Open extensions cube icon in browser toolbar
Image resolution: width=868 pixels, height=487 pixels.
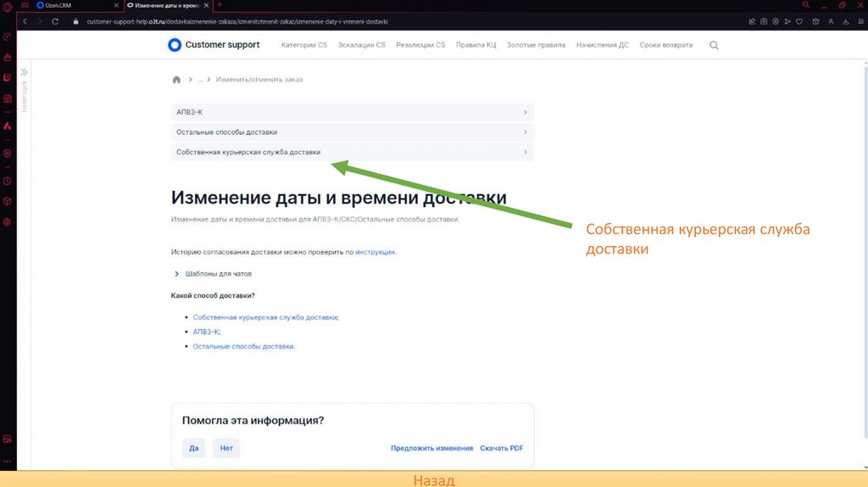[815, 21]
